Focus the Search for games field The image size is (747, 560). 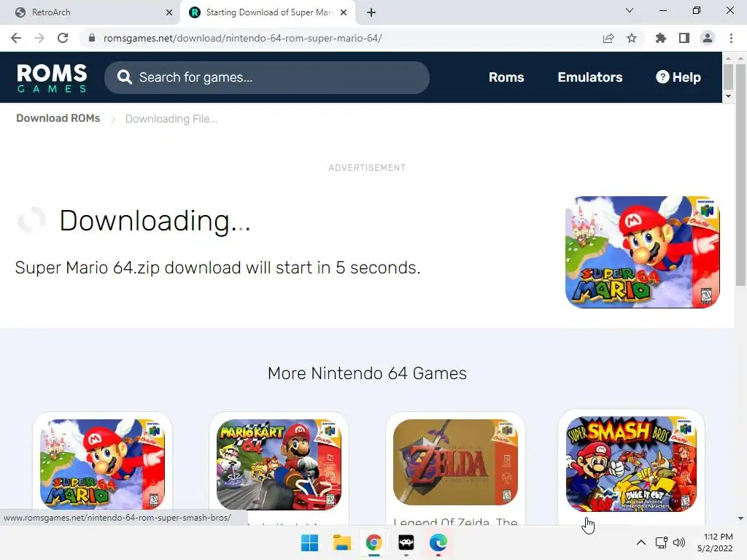[267, 77]
